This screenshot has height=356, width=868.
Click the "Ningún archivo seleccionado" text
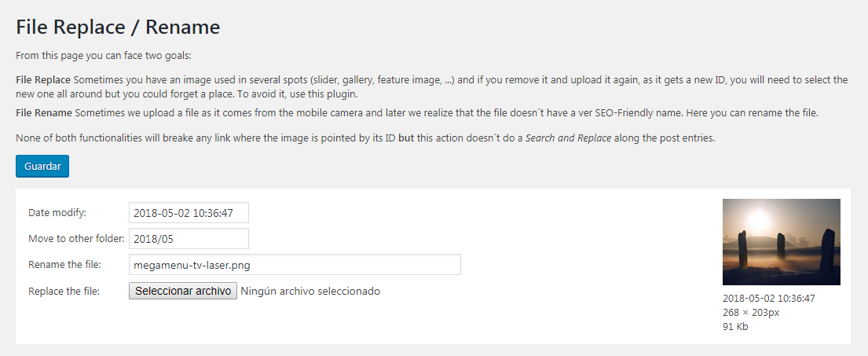click(x=310, y=291)
